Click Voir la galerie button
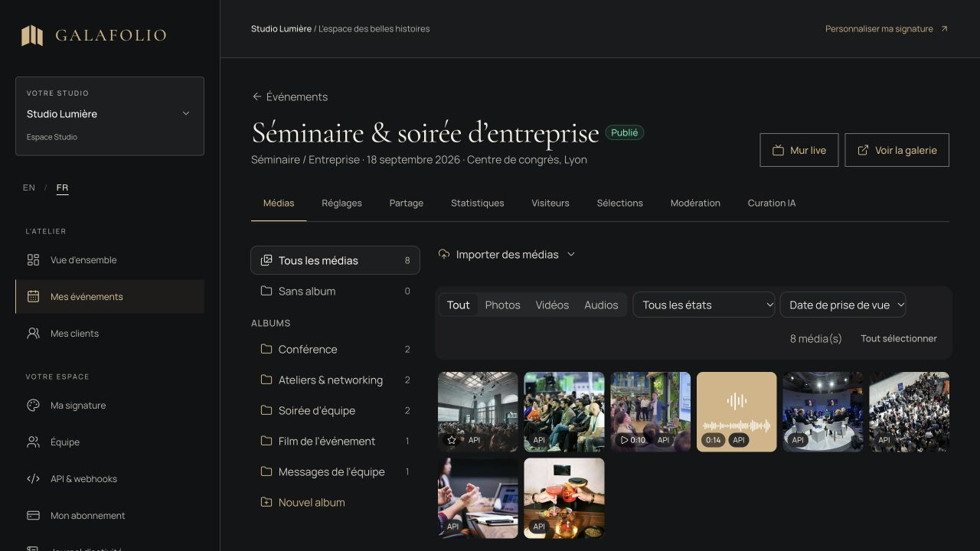 click(897, 150)
